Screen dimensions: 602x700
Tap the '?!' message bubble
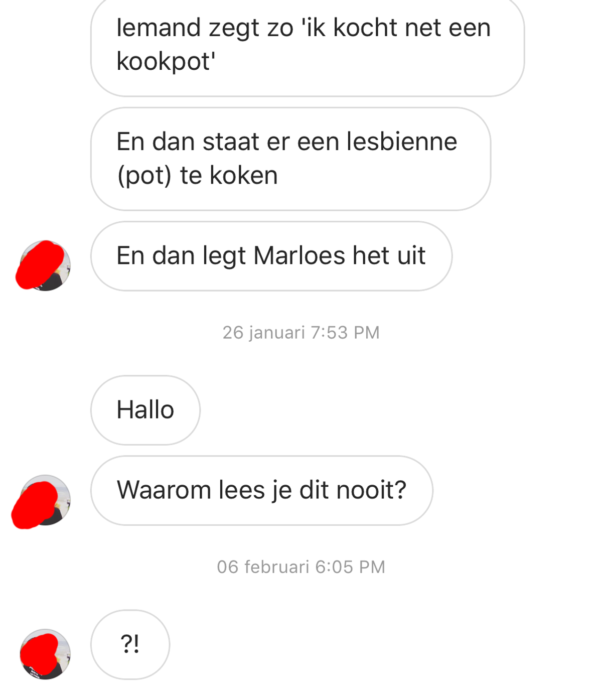coord(130,644)
